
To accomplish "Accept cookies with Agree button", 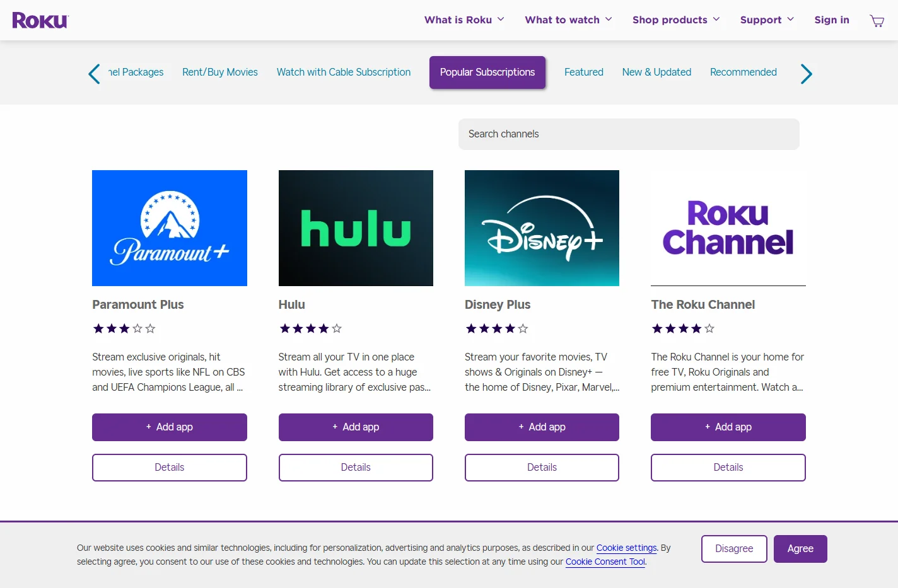I will click(800, 549).
